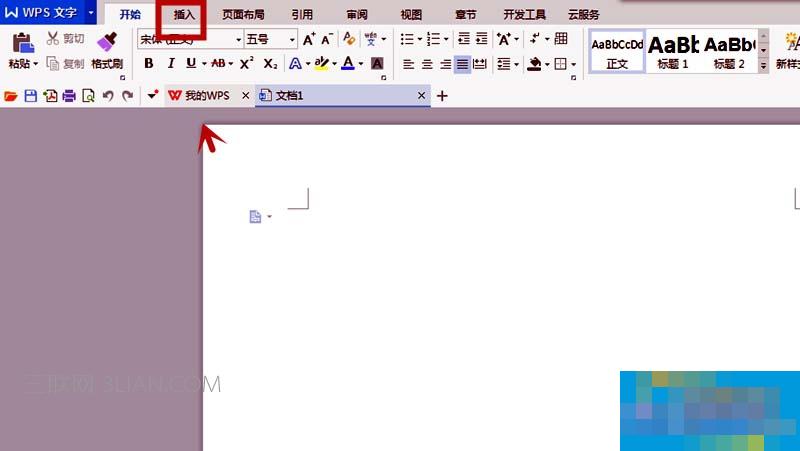Decrease font size with A- icon
This screenshot has height=451, width=800.
[x=327, y=39]
